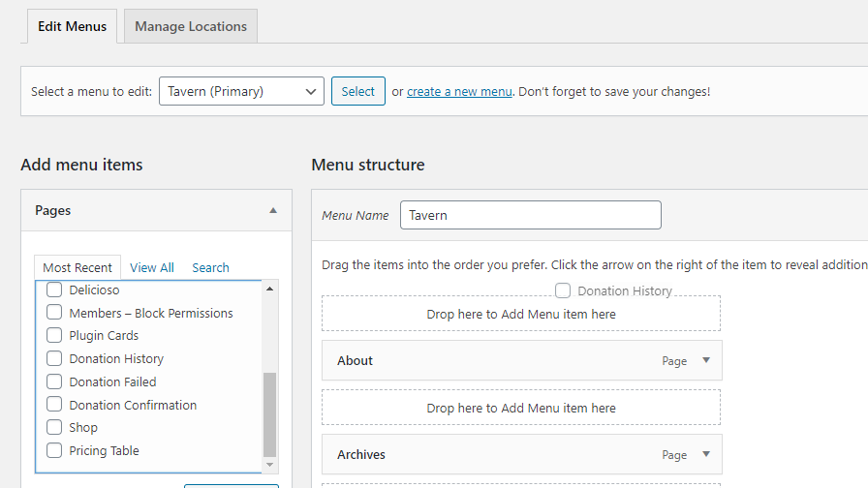
Task: Switch to Manage Locations tab
Action: tap(191, 26)
